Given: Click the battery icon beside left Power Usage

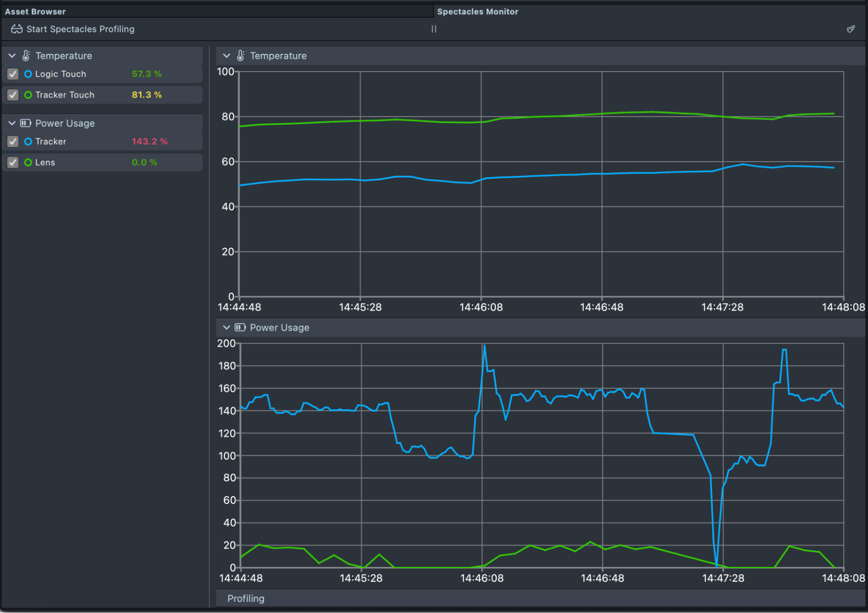Looking at the screenshot, I should pyautogui.click(x=26, y=123).
